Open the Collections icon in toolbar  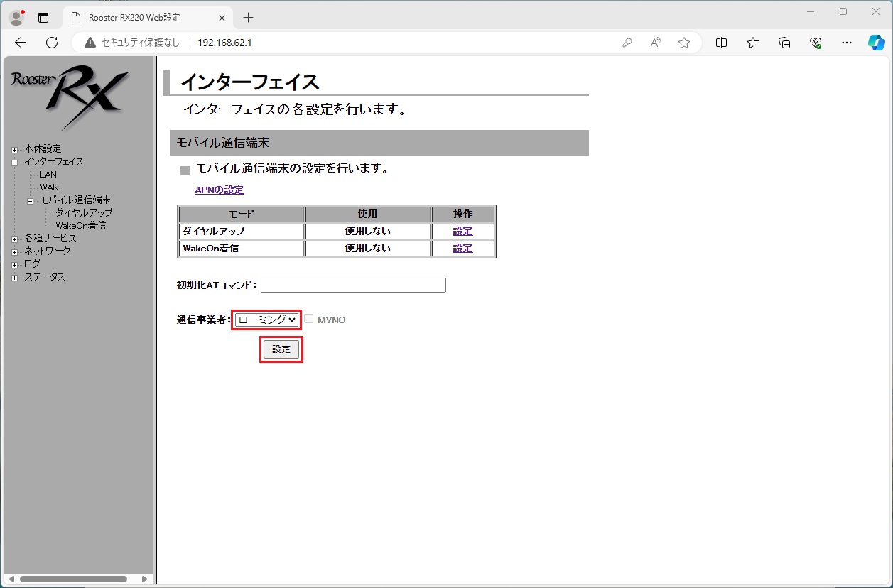pyautogui.click(x=784, y=43)
